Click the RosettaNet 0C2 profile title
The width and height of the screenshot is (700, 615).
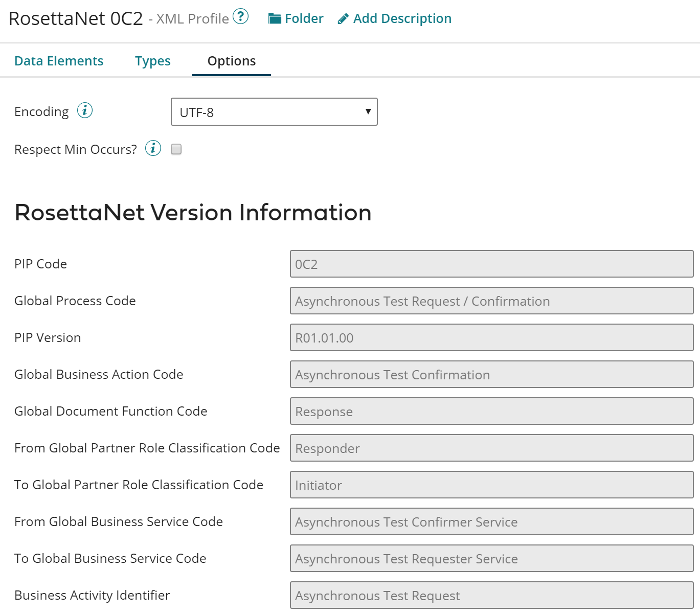[74, 18]
